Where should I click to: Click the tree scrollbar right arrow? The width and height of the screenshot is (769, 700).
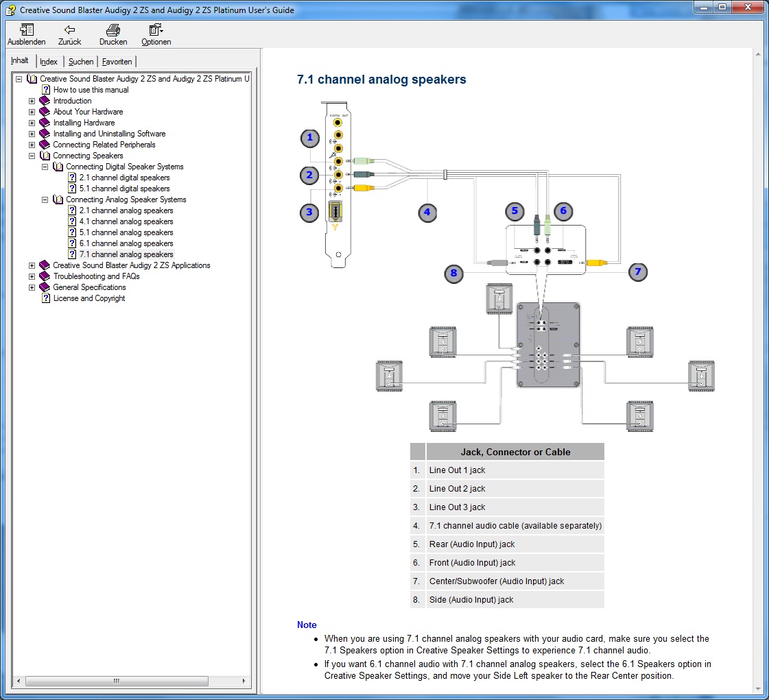click(244, 681)
